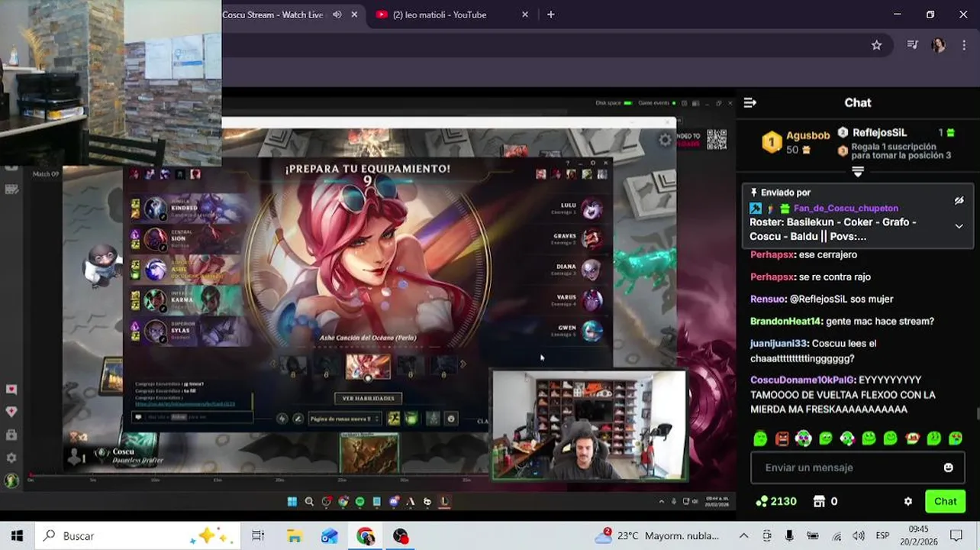Open Google Chrome from the taskbar
980x550 pixels.
tap(366, 536)
